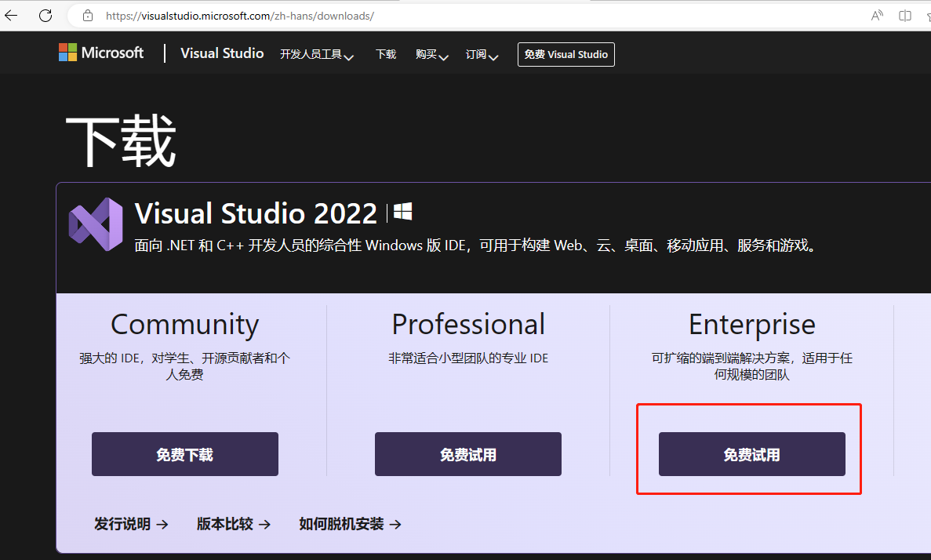Viewport: 931px width, 560px height.
Task: Open the 发行说明 link
Action: (131, 524)
